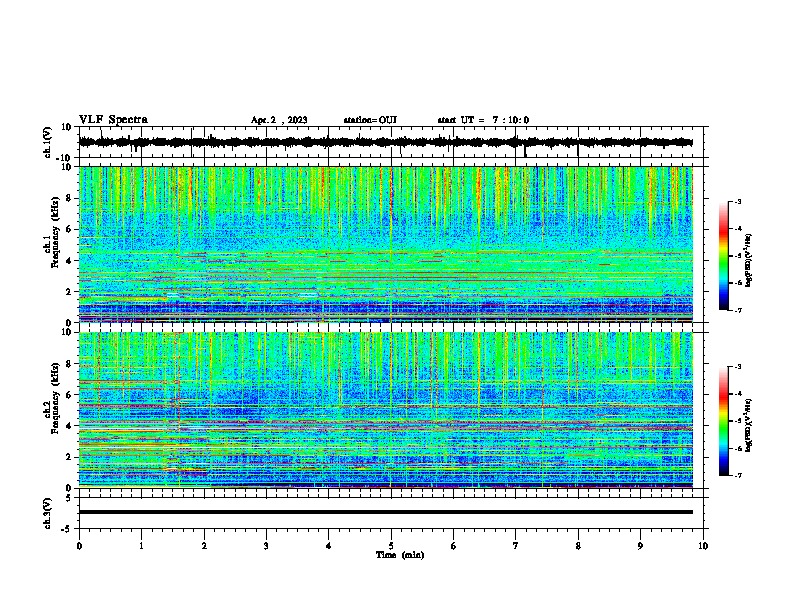
Task: Click the 'start UT = 7 : 10: 0' text
Action: click(483, 120)
